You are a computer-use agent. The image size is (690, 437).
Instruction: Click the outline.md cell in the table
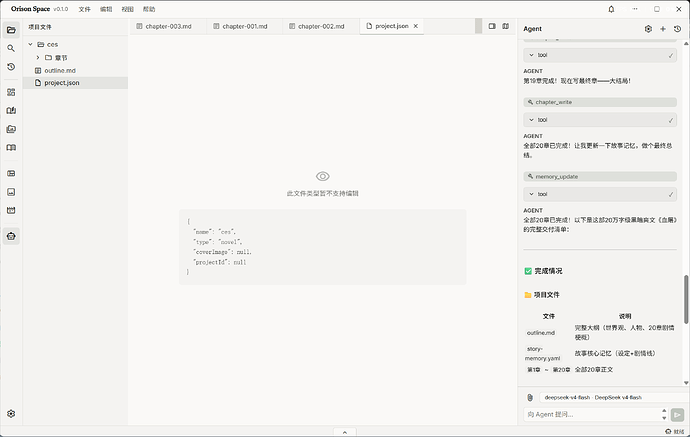point(541,333)
